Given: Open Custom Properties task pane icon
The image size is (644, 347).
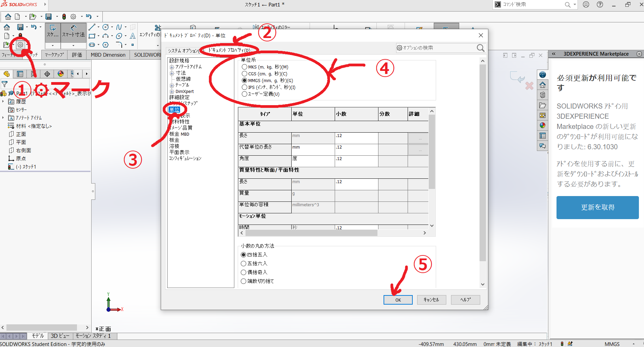Looking at the screenshot, I should [x=543, y=136].
